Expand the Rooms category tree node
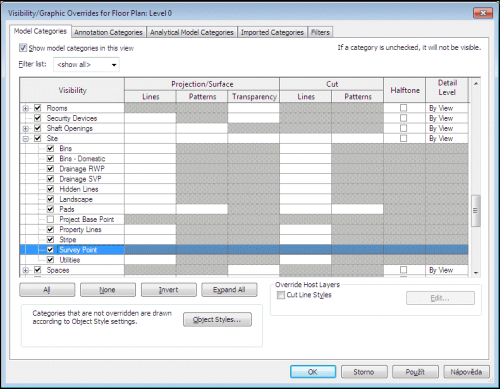Screen dimensions: 500x389 click(x=26, y=108)
